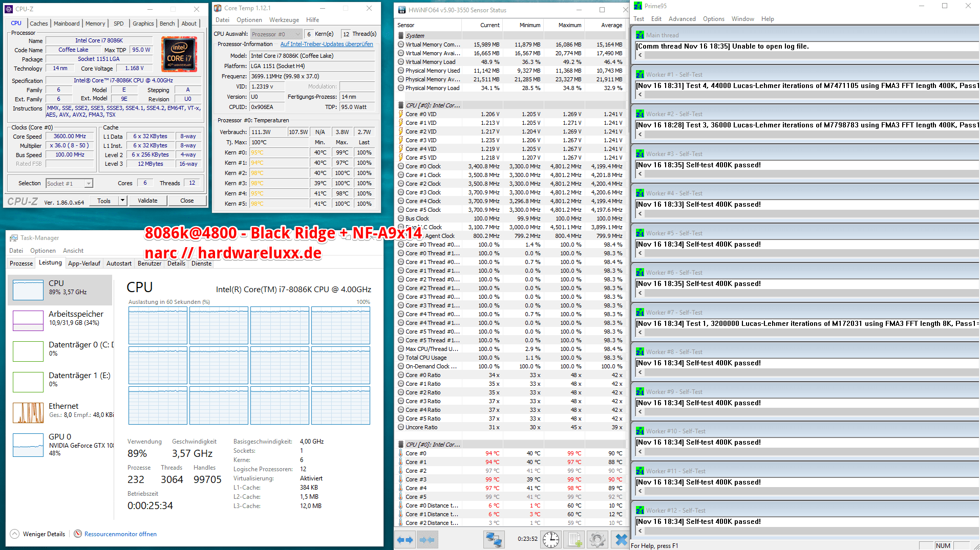Viewport: 980px width, 550px height.
Task: Select Ethernet graph thumbnail in Task-Manager
Action: (28, 413)
